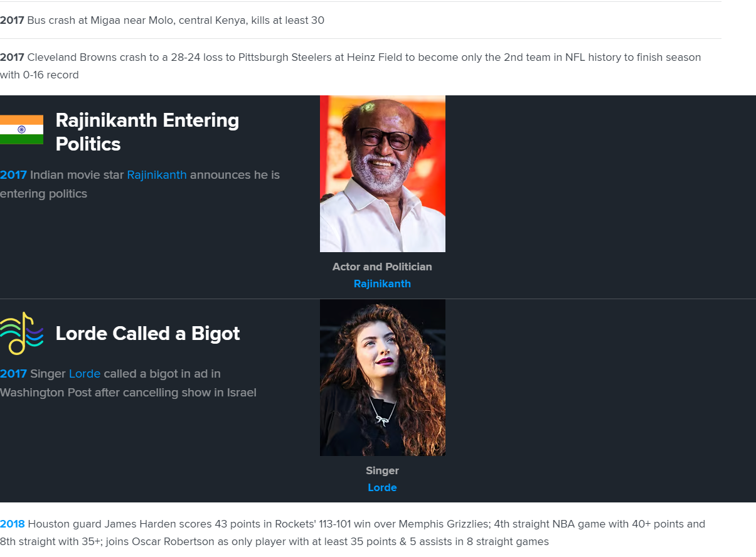The height and width of the screenshot is (557, 756).
Task: Click the 2017 year link in Rajinikanth event
Action: tap(13, 175)
